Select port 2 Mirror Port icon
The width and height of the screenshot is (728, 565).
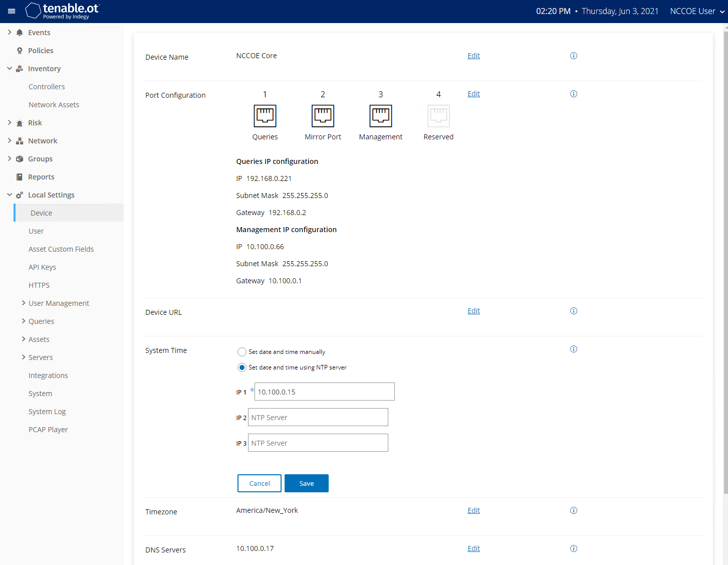click(x=323, y=116)
